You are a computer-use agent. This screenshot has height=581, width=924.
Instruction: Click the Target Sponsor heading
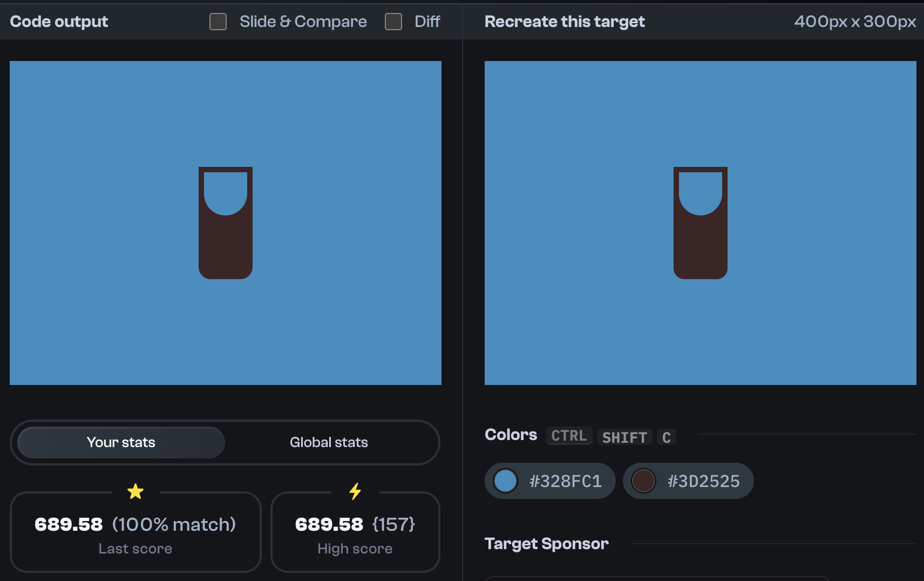tap(547, 544)
